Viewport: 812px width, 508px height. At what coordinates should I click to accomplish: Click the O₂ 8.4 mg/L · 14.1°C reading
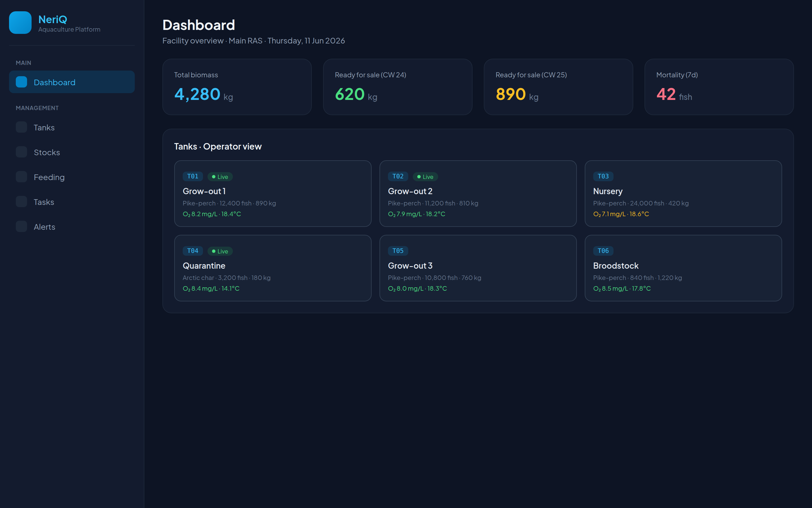pyautogui.click(x=211, y=289)
